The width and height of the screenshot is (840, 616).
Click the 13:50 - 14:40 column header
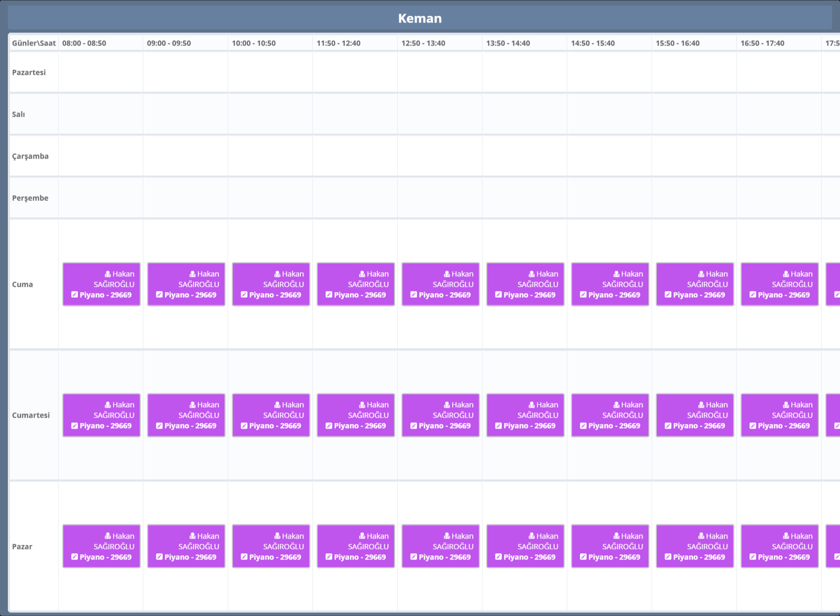[508, 43]
